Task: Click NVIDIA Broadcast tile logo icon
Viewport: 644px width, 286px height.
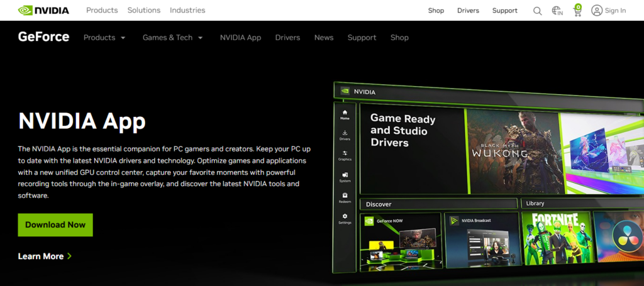Action: click(x=454, y=221)
